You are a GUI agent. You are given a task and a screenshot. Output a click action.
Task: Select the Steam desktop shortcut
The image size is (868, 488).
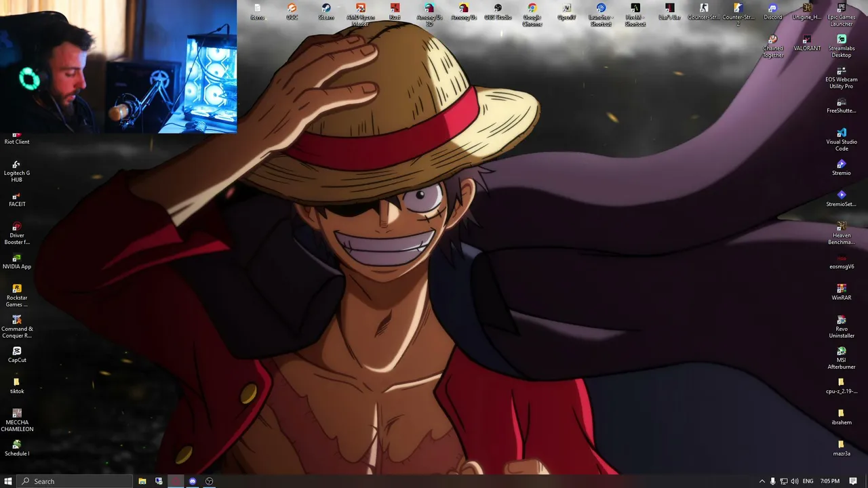[326, 12]
